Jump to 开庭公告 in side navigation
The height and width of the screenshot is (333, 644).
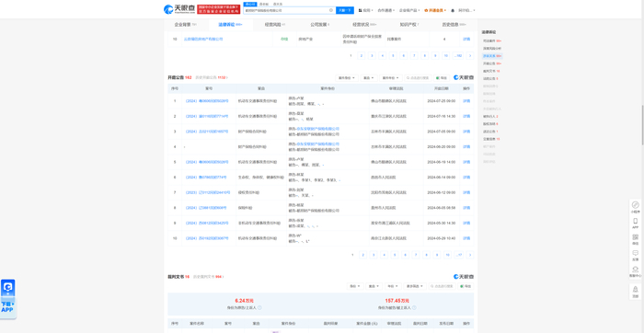[x=491, y=63]
